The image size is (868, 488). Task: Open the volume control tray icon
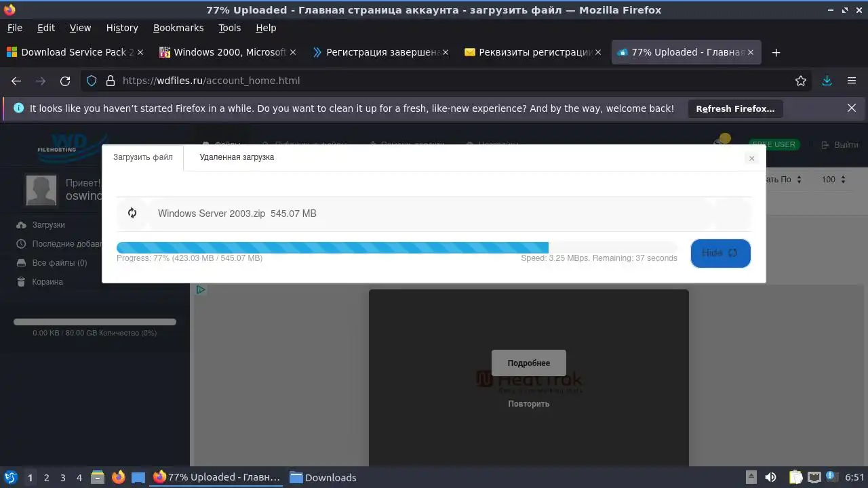tap(770, 477)
